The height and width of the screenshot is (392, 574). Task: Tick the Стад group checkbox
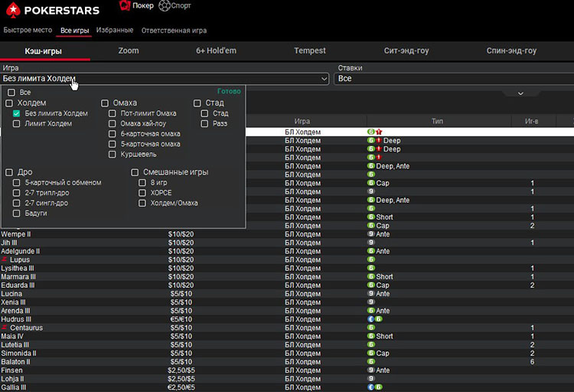pos(197,103)
